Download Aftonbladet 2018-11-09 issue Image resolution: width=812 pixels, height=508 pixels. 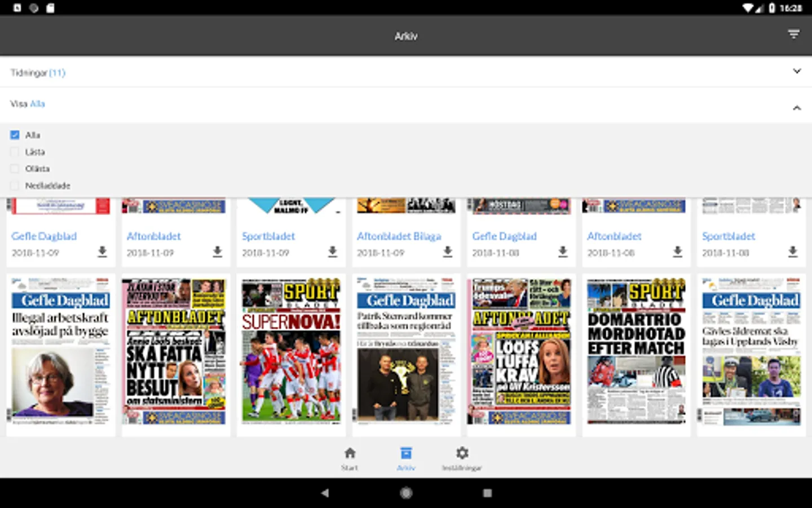217,252
